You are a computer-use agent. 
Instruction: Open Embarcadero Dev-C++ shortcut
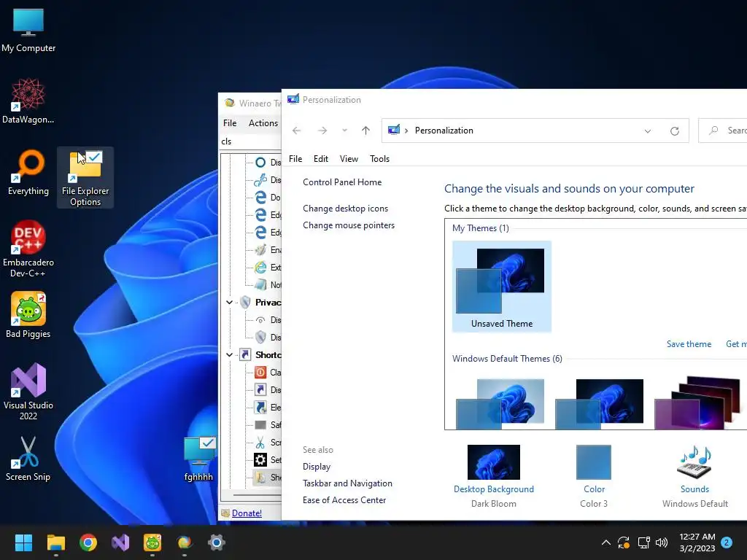click(28, 249)
